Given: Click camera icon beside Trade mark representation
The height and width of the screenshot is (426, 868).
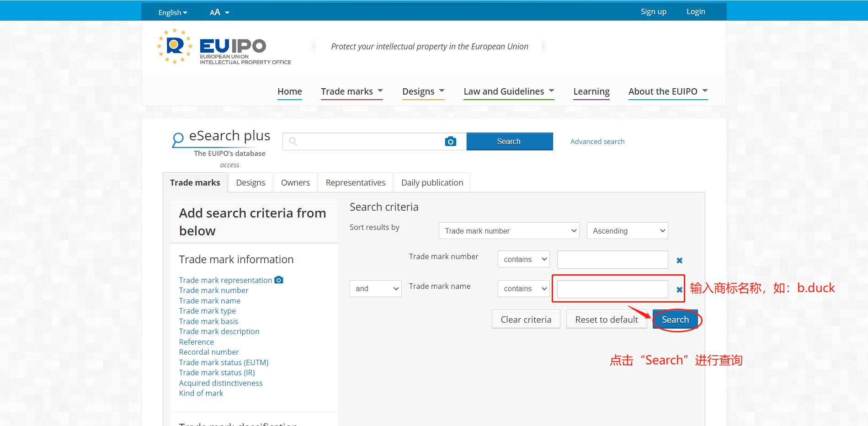Looking at the screenshot, I should (278, 280).
